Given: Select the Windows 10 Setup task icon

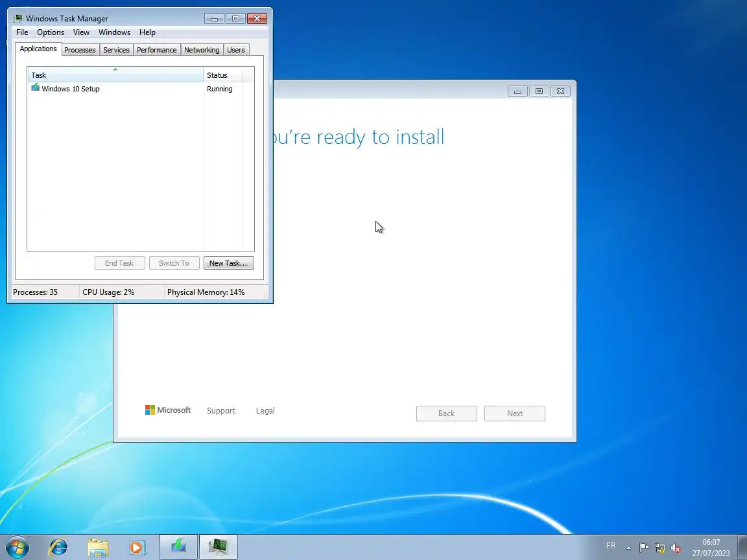Looking at the screenshot, I should pyautogui.click(x=35, y=87).
